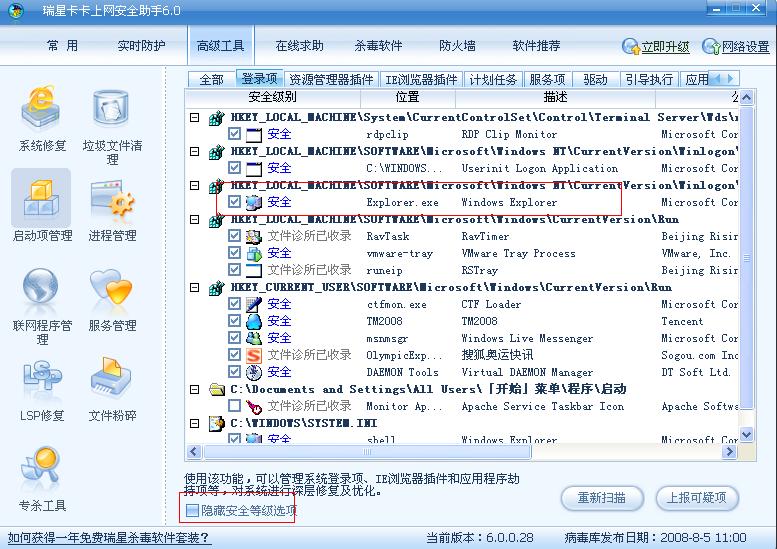Viewport: 777px width, 549px height.
Task: Click the horizontal scrollbar thumb
Action: click(x=367, y=451)
